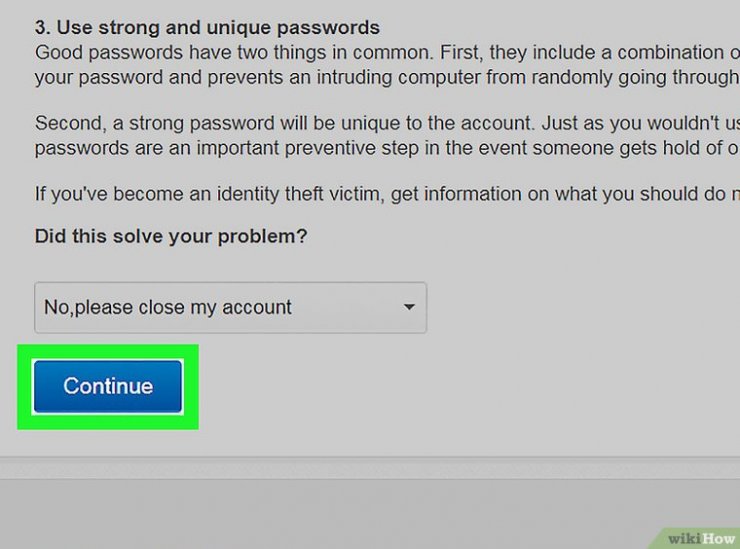Open the "No,please close my account" dropdown
This screenshot has width=740, height=549.
click(x=230, y=308)
